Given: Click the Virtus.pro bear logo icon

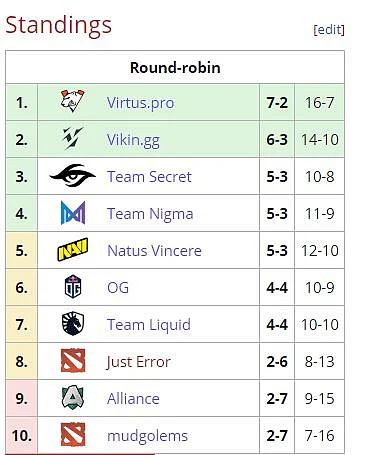Looking at the screenshot, I should 73,101.
